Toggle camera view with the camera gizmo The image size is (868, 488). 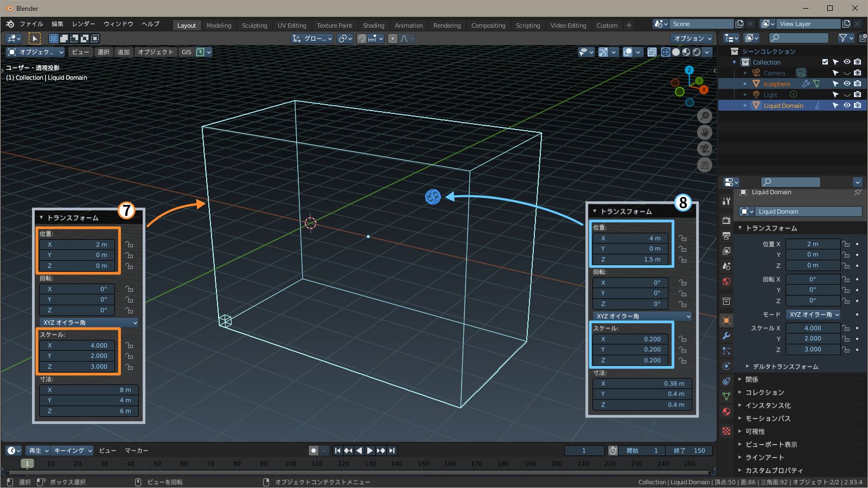(x=704, y=149)
